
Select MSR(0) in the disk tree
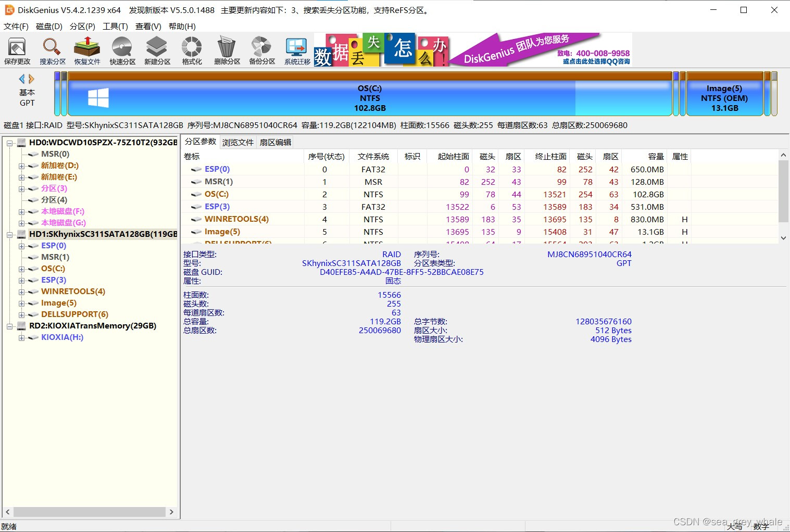click(55, 154)
